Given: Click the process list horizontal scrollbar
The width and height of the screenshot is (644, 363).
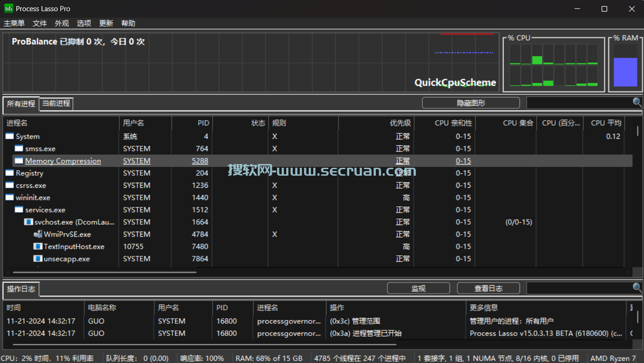Looking at the screenshot, I should (x=105, y=272).
